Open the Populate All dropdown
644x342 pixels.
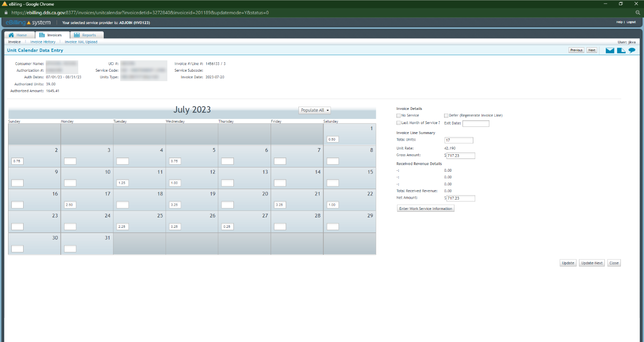click(x=314, y=110)
